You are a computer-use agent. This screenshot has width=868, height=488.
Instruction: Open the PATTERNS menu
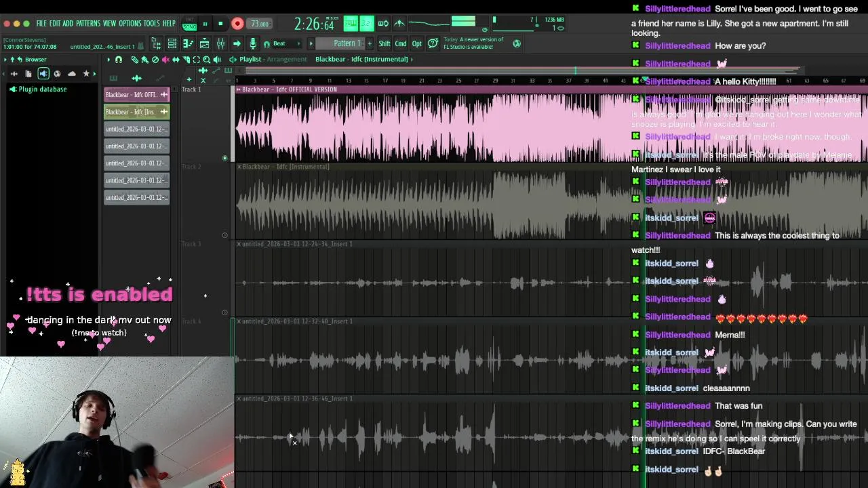88,23
